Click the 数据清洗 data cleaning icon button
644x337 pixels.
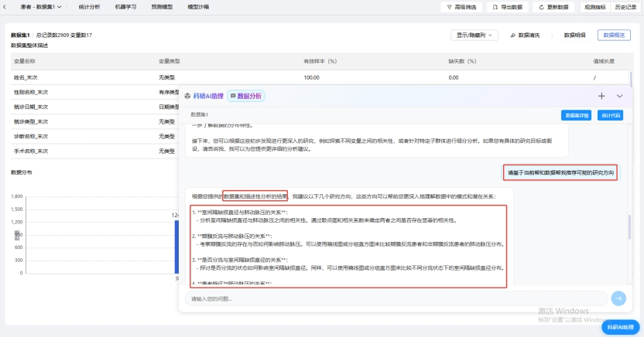[x=525, y=35]
